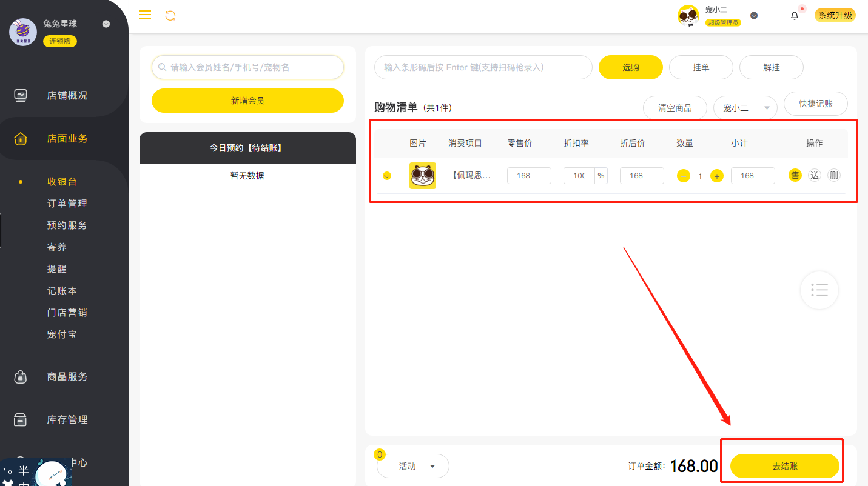
Task: Click the 暂无数据 text
Action: [247, 176]
